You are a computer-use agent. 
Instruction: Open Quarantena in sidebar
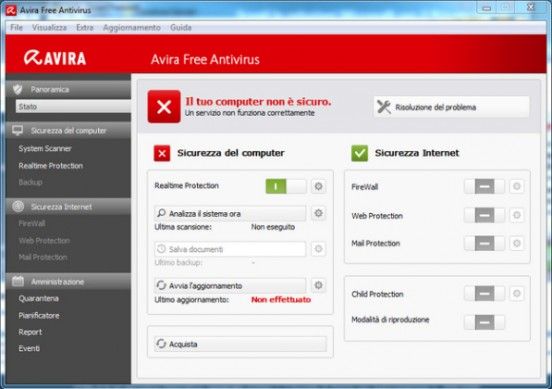pyautogui.click(x=39, y=299)
